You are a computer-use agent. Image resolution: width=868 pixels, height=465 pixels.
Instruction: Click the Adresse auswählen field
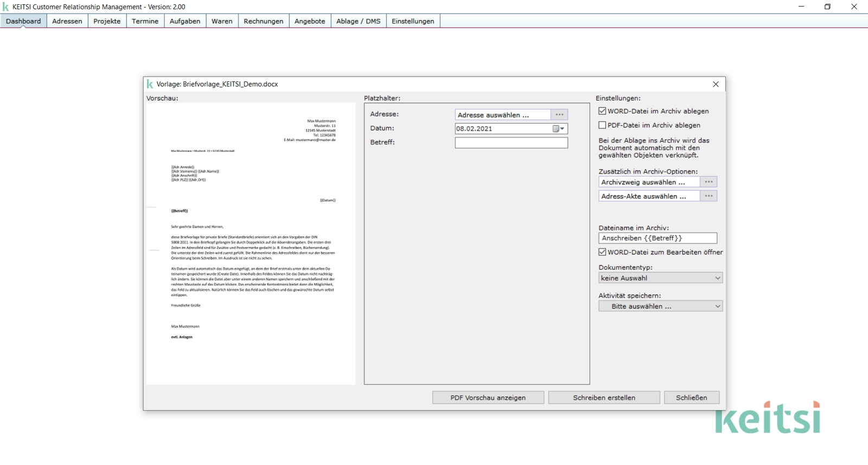tap(503, 115)
